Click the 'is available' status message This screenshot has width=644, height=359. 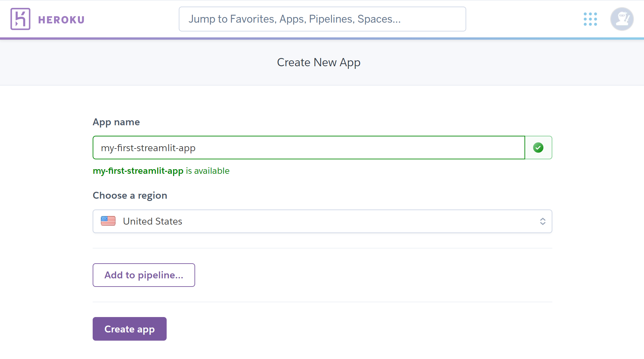point(208,171)
